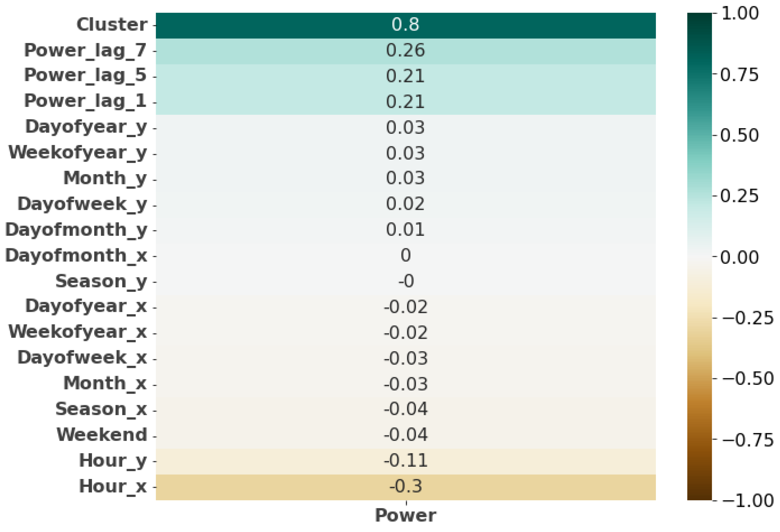Click the Weekofyear_y row label
Screen dimensions: 780x532
click(x=78, y=154)
